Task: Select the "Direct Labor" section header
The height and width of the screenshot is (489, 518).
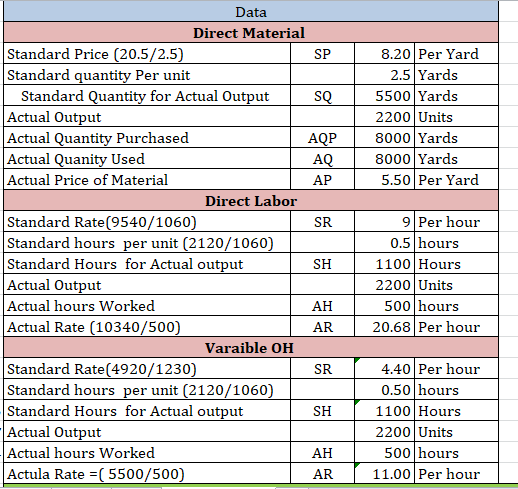Action: [x=251, y=201]
